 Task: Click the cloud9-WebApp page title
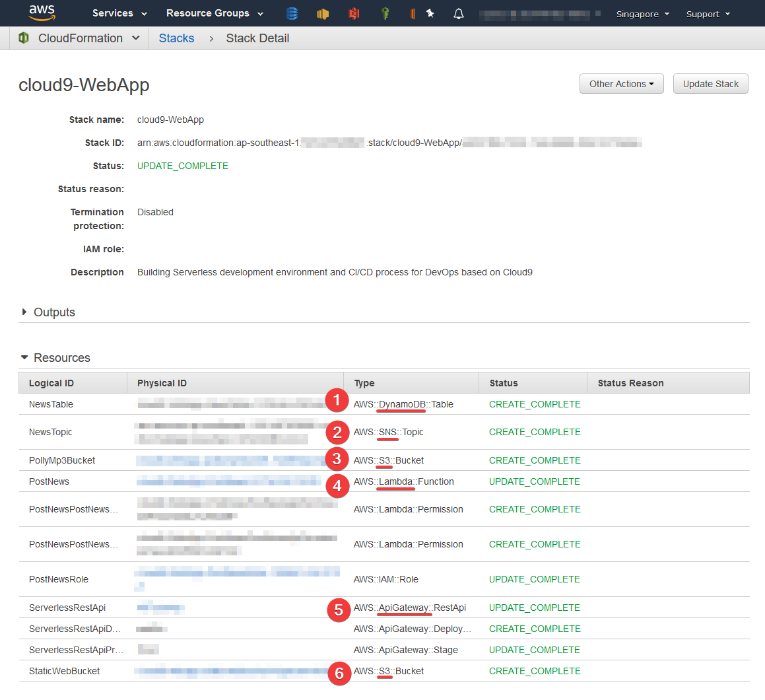(x=84, y=85)
